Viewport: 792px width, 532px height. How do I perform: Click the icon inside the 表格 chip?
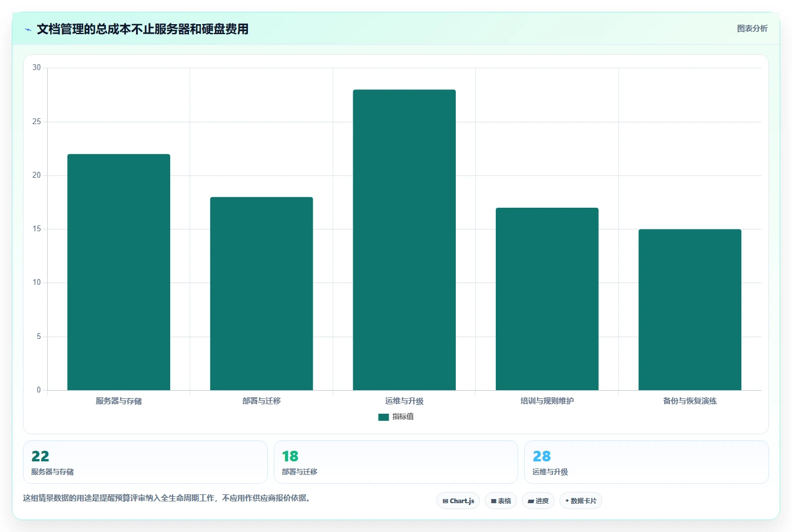tap(493, 501)
